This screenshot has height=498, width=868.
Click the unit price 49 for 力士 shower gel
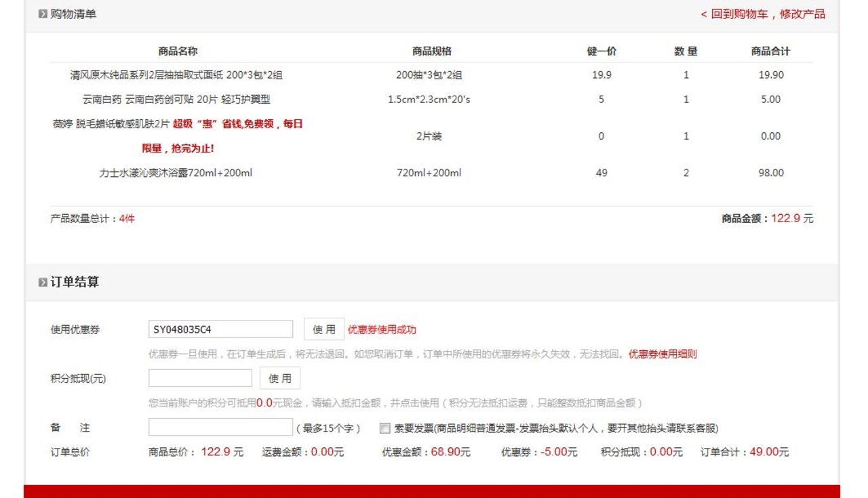coord(601,173)
